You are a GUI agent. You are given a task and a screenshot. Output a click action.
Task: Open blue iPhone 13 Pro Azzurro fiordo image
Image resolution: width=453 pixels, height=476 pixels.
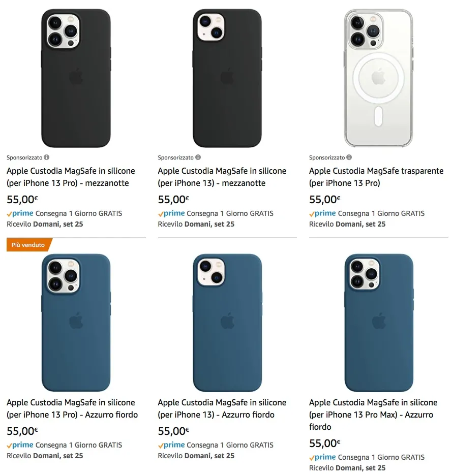click(76, 322)
